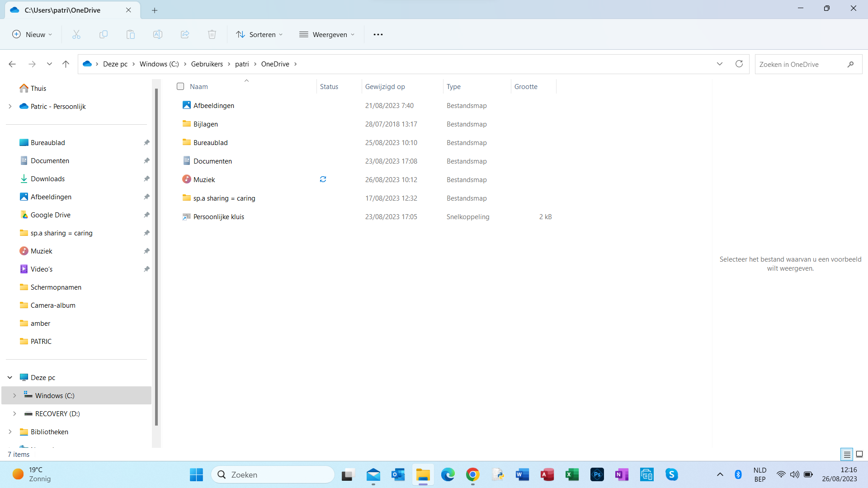
Task: Toggle the select-all checkbox beside Naam
Action: [x=180, y=86]
